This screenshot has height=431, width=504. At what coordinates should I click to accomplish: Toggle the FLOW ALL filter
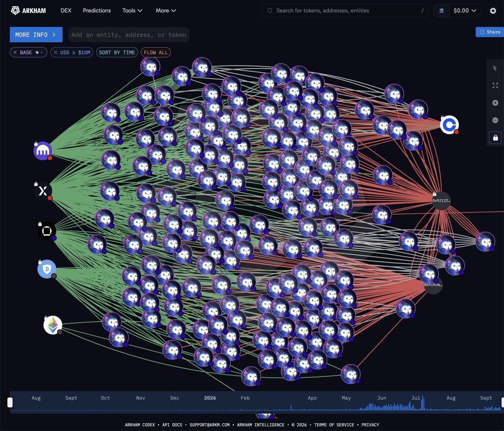(156, 52)
